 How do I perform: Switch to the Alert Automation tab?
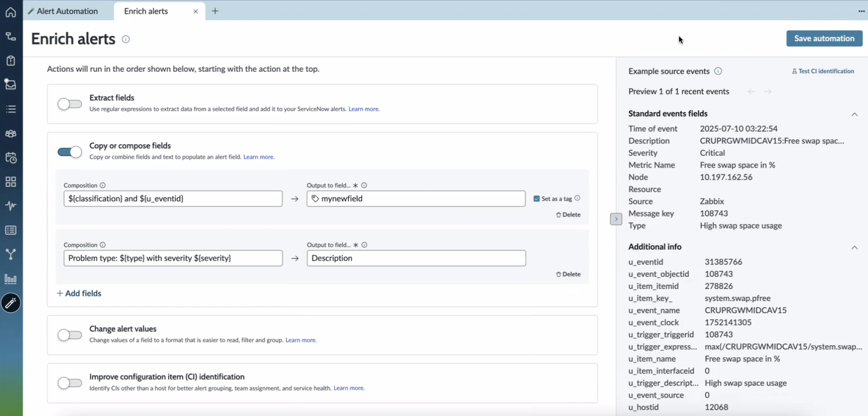pyautogui.click(x=63, y=11)
